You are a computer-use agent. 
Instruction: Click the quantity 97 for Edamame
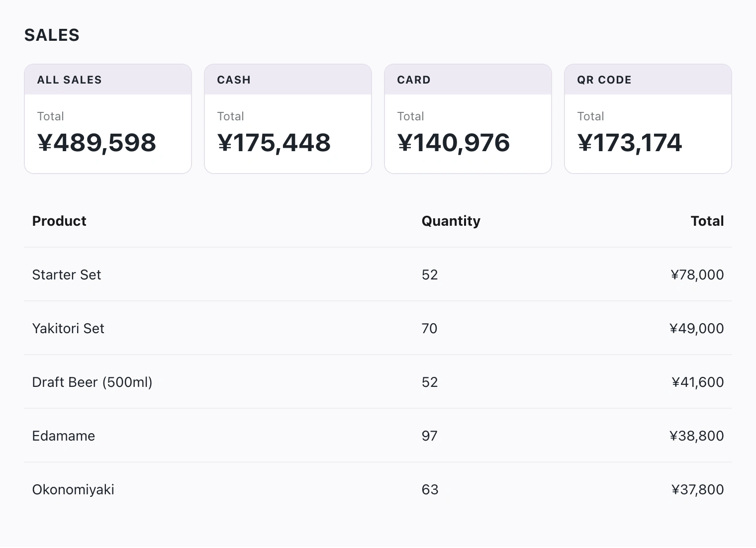coord(430,436)
